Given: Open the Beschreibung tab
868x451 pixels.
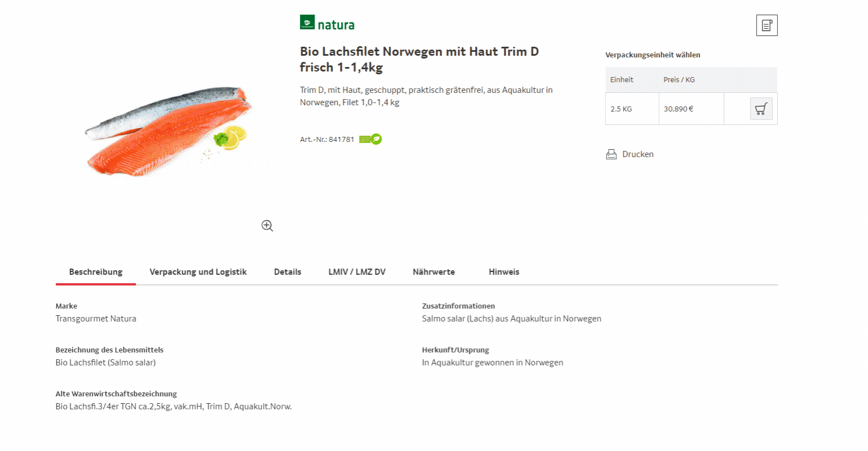Looking at the screenshot, I should (x=96, y=272).
